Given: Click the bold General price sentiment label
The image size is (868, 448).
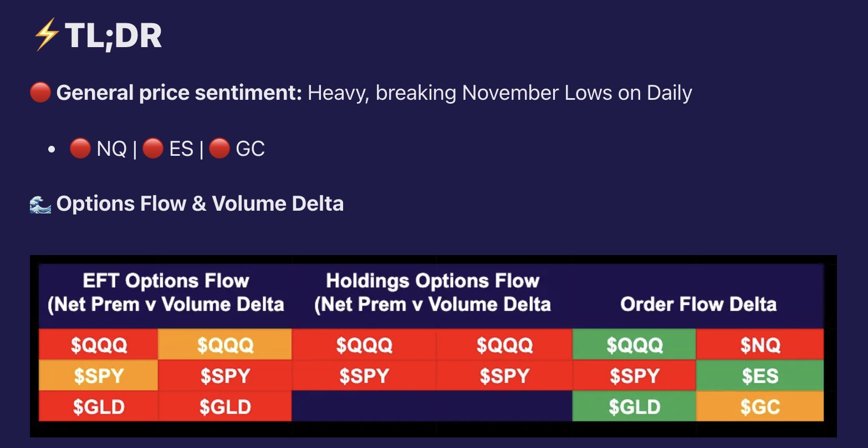Looking at the screenshot, I should coord(179,93).
